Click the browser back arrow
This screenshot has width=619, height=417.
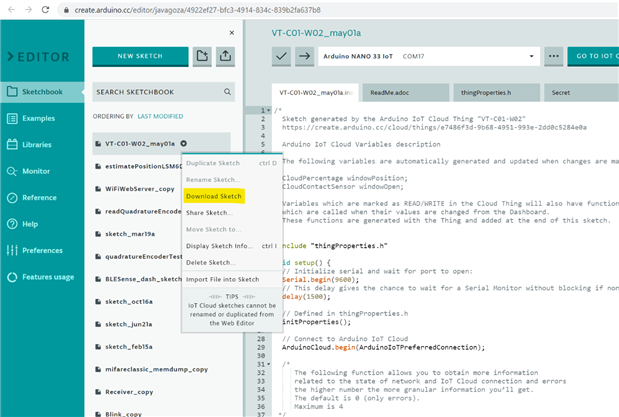[x=11, y=9]
